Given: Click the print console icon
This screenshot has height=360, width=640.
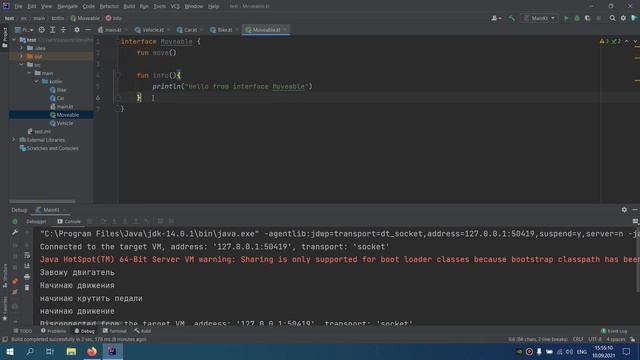Looking at the screenshot, I should (27, 277).
